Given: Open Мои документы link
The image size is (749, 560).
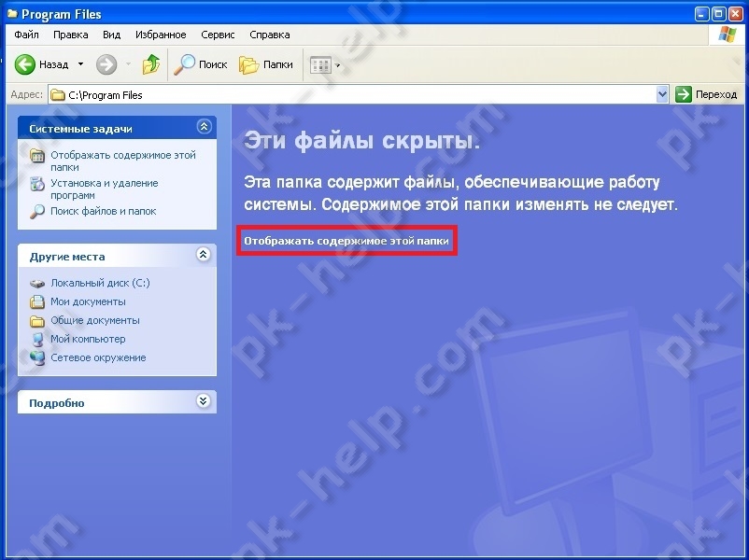Looking at the screenshot, I should (89, 301).
